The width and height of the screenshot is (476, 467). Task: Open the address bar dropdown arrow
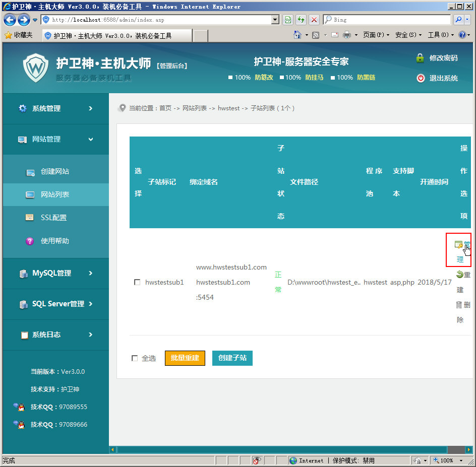coord(275,20)
